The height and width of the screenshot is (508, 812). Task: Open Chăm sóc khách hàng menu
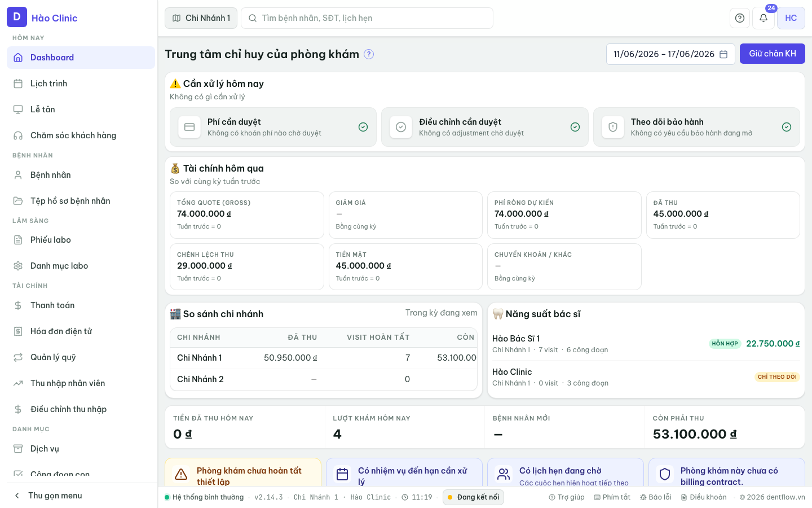coord(81,135)
